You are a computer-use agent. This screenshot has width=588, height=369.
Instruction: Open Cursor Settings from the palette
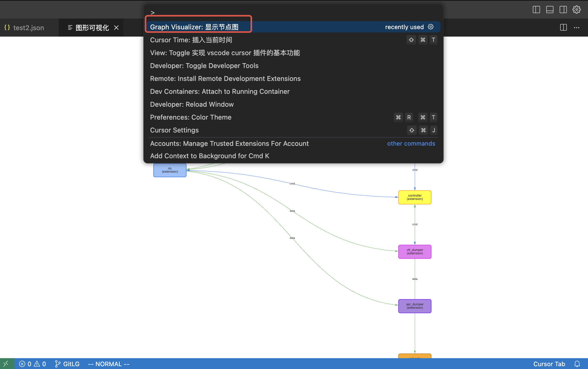174,130
